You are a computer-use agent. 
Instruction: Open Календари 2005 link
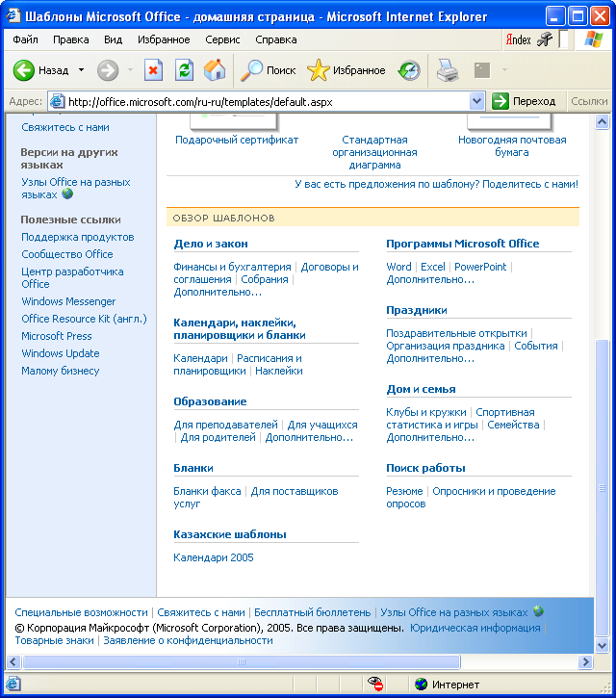click(x=214, y=557)
